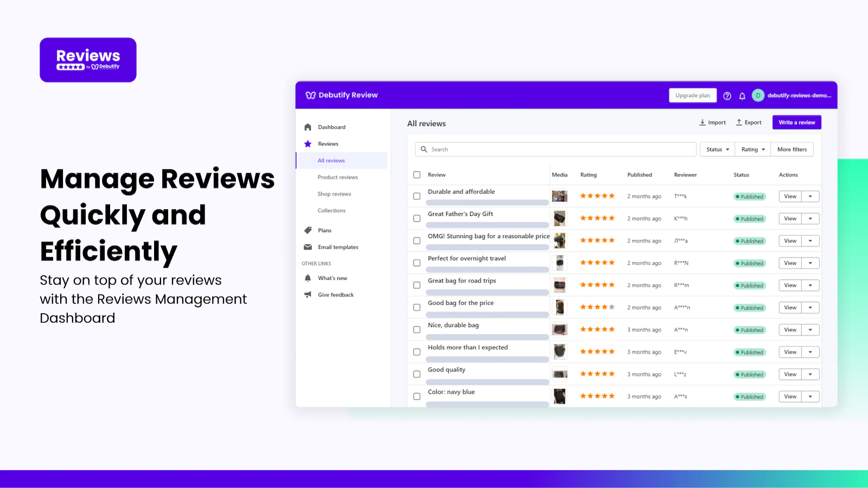Click the Give feedback megaphone icon
The width and height of the screenshot is (868, 488).
(308, 295)
